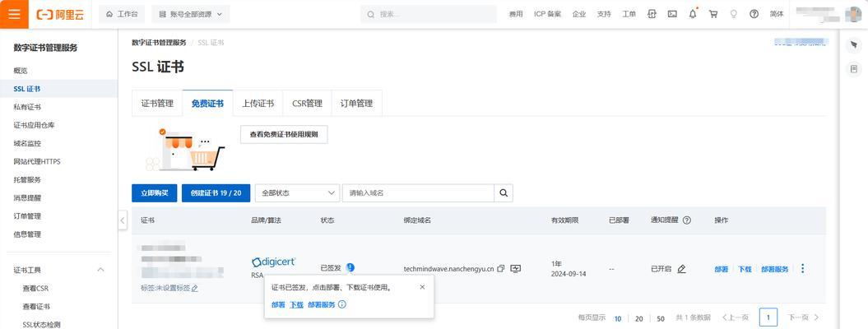
Task: Switch language via 简体
Action: 777,14
